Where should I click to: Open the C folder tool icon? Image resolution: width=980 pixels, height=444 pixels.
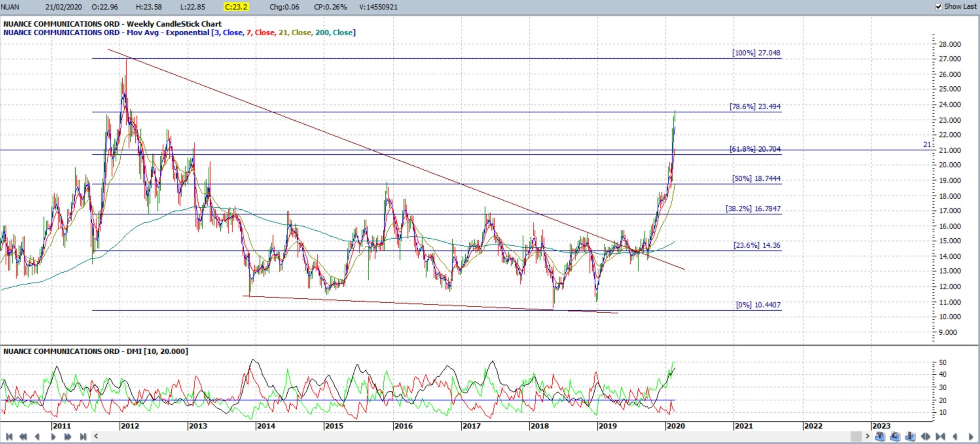(895, 436)
